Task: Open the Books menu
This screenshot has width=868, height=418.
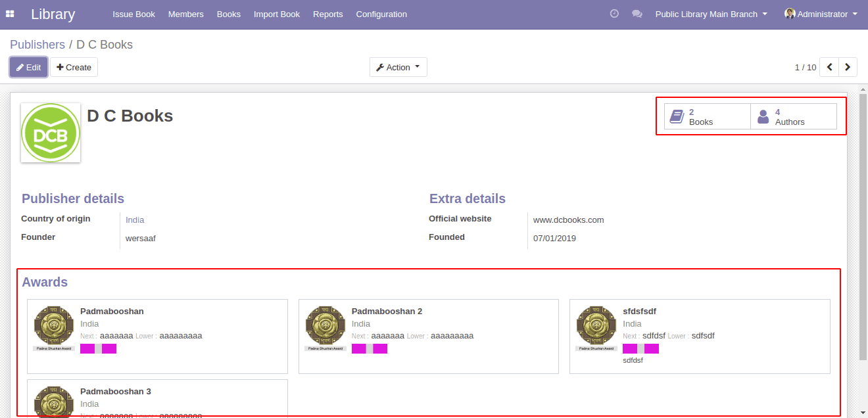Action: click(x=229, y=14)
